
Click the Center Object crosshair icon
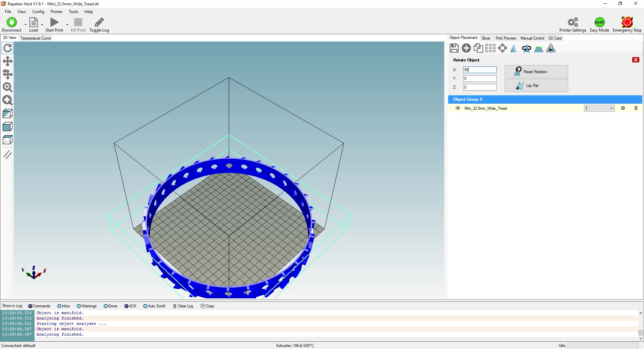pyautogui.click(x=502, y=48)
